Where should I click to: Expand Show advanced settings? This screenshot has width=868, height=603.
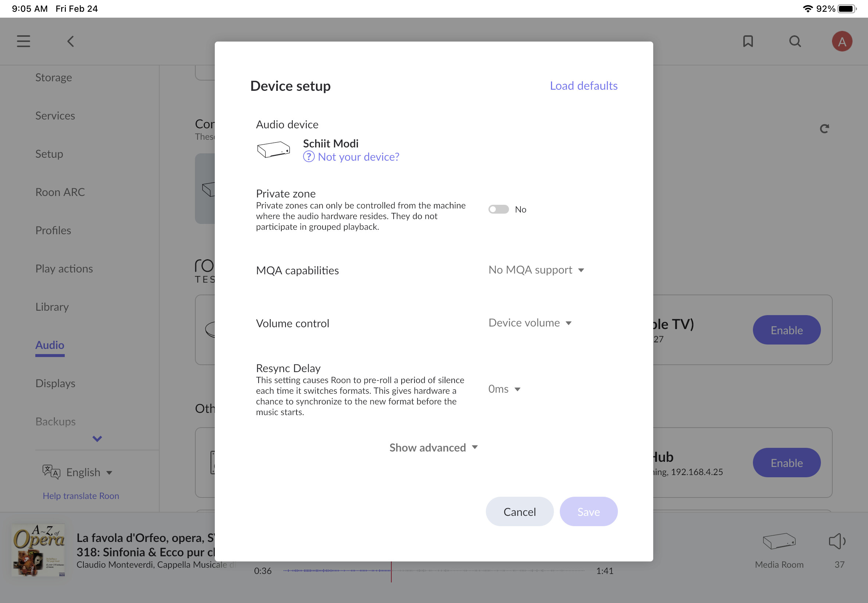point(433,447)
